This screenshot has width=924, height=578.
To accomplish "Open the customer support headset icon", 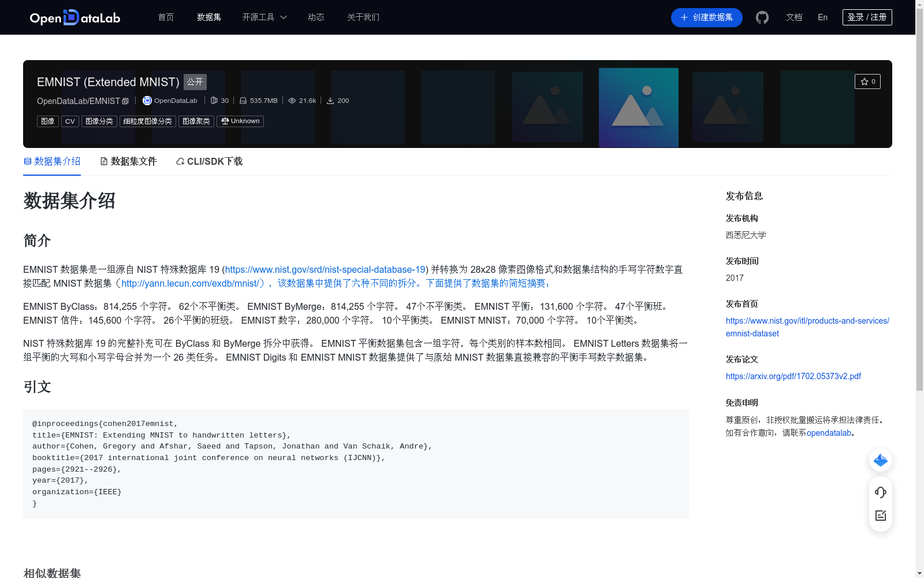I will (881, 492).
